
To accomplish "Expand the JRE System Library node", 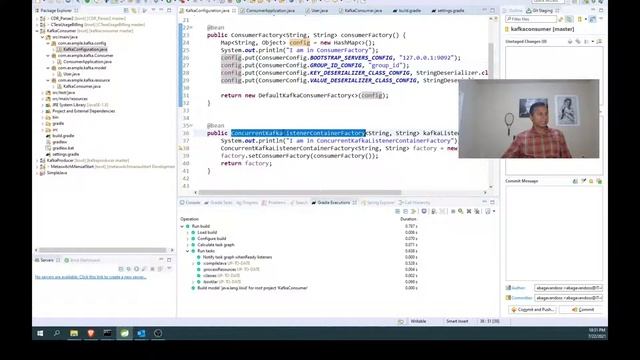I will pos(42,105).
